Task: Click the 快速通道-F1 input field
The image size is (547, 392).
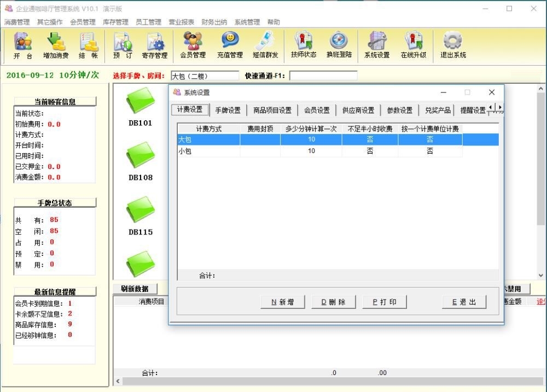Action: [x=323, y=76]
